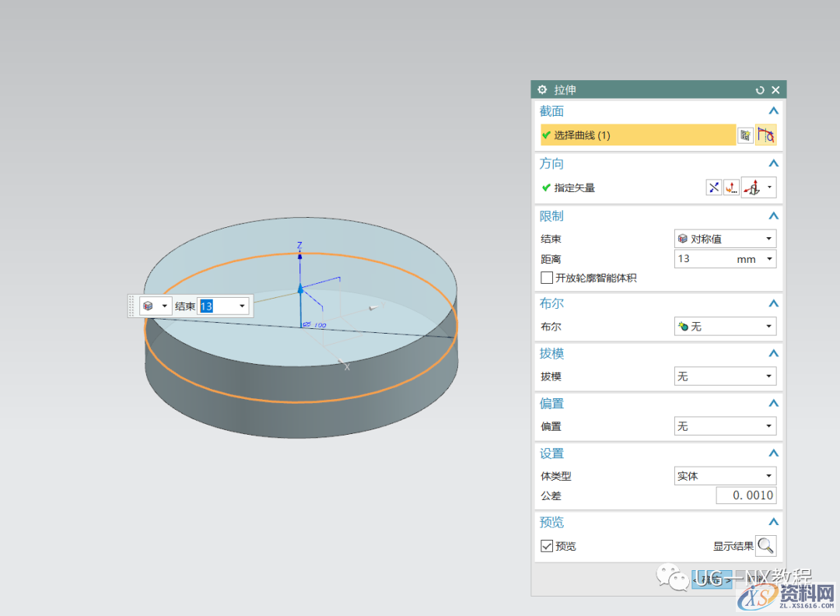Viewport: 840px width, 616px height.
Task: Open the 布尔 dropdown set to 无
Action: pos(725,327)
